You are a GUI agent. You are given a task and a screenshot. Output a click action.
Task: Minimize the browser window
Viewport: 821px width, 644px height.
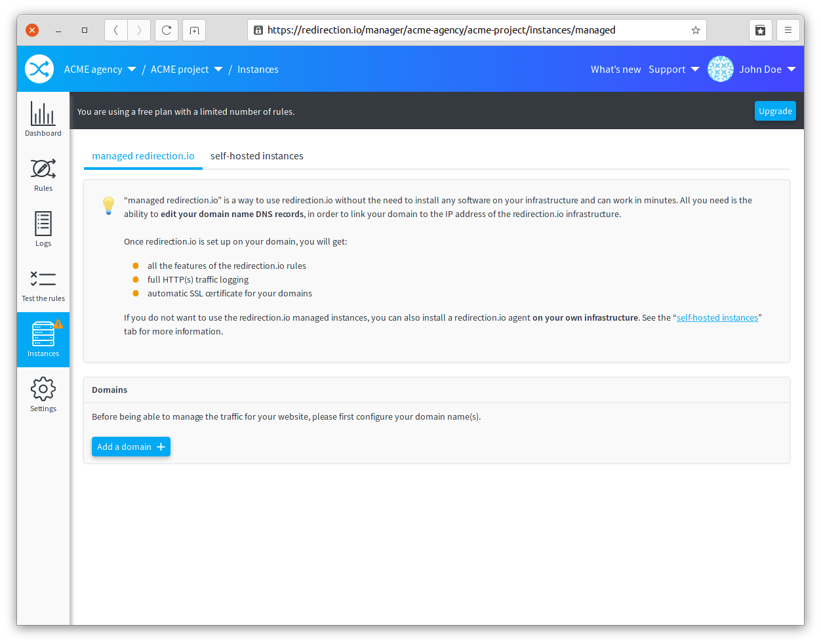(58, 30)
